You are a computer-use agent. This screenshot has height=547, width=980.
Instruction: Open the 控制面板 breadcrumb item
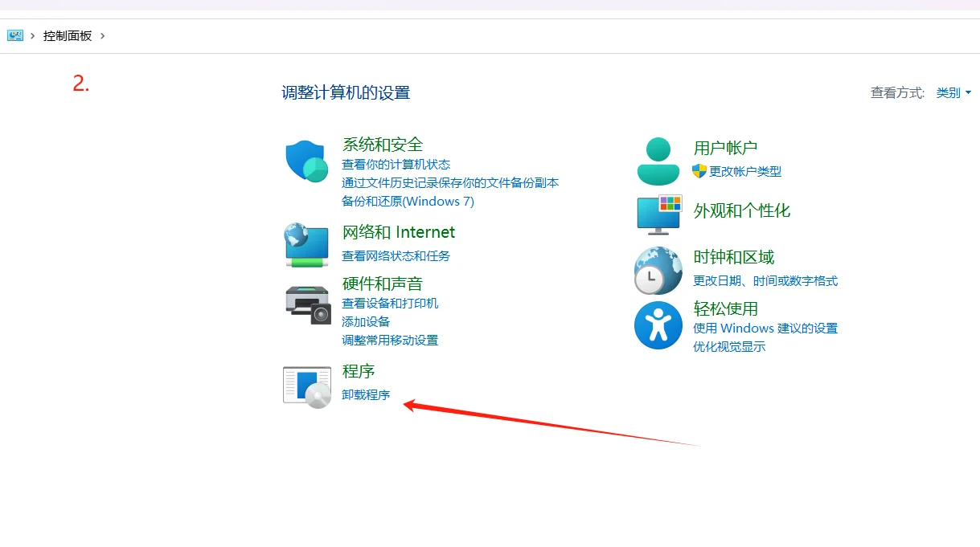[68, 35]
